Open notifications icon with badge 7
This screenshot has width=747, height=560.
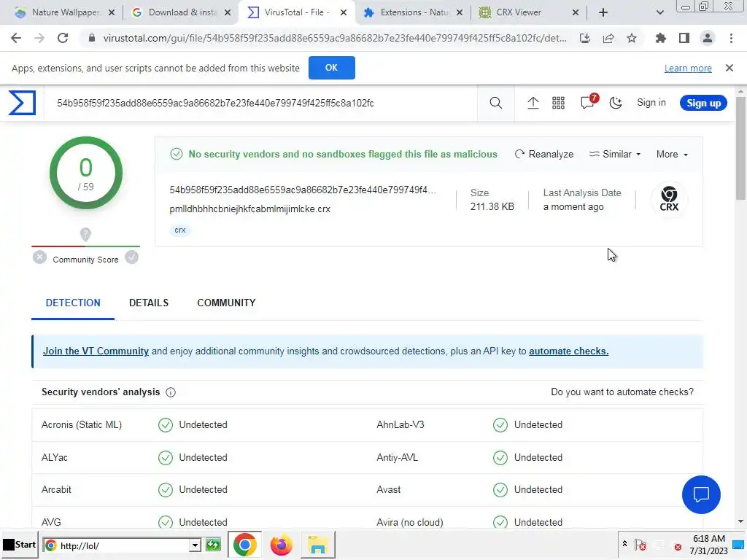click(x=589, y=101)
